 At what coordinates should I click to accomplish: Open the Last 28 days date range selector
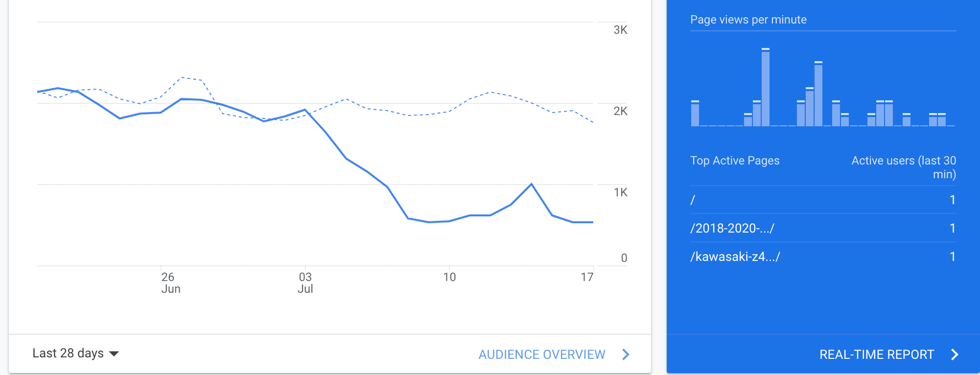(69, 353)
